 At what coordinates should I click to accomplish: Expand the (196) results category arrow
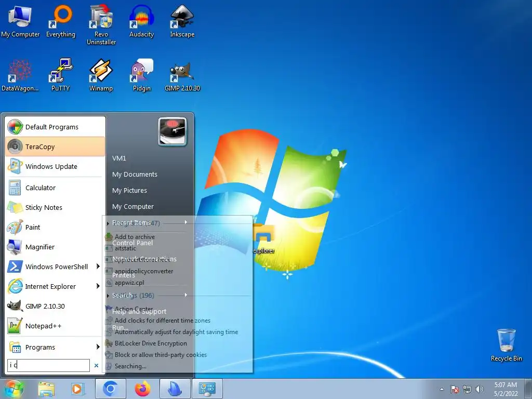[x=108, y=296]
